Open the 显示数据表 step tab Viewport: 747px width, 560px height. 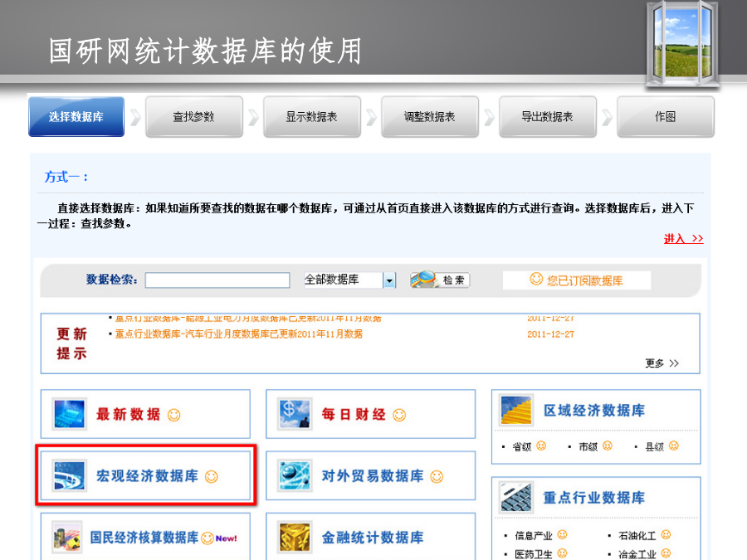point(311,117)
